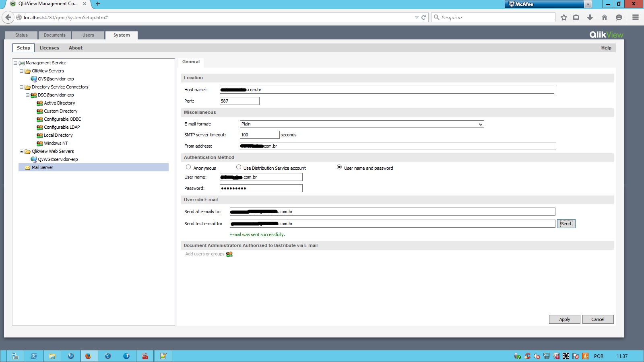The image size is (644, 362).
Task: Collapse the DSC@servidor-erp node
Action: 27,95
